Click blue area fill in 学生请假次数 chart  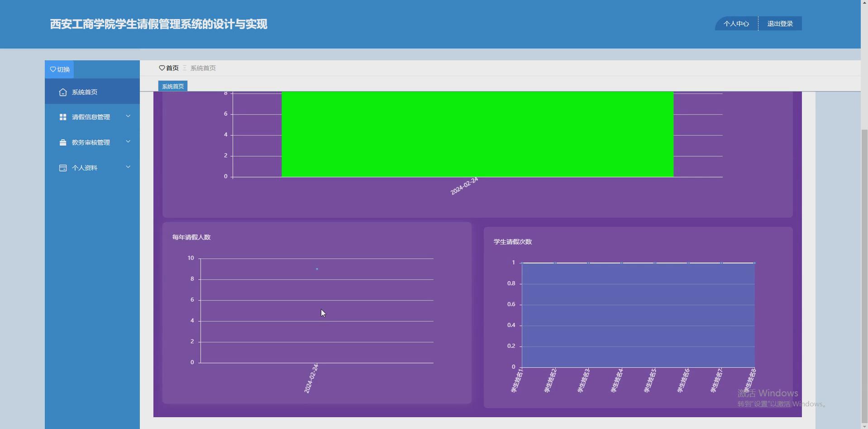(638, 315)
